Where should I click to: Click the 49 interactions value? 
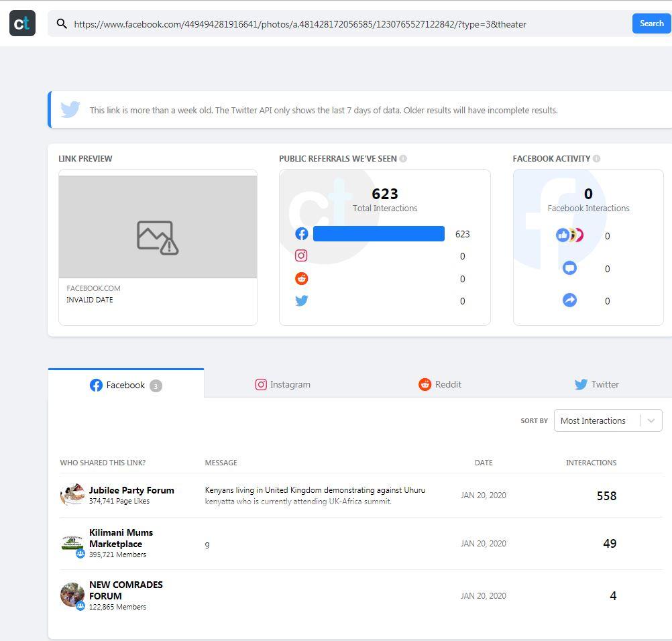click(610, 543)
